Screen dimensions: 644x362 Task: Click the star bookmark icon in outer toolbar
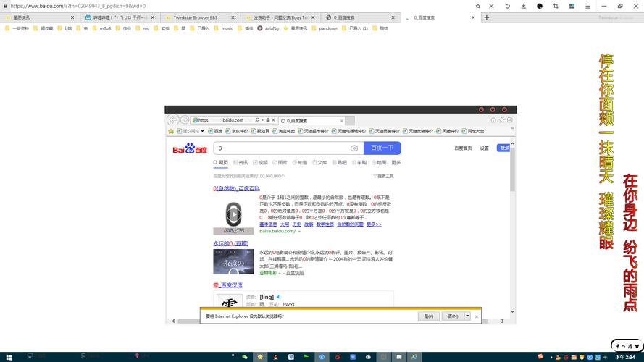(x=478, y=6)
